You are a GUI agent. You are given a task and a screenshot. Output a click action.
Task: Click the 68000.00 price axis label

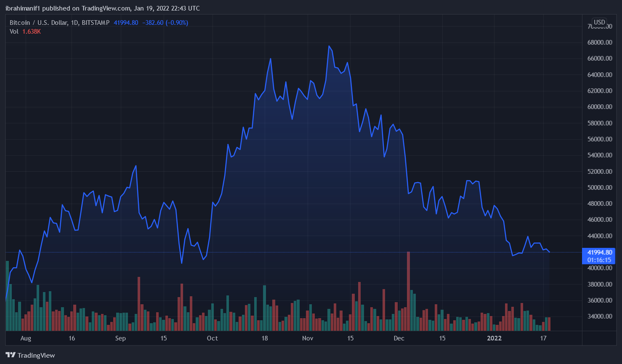coord(599,43)
